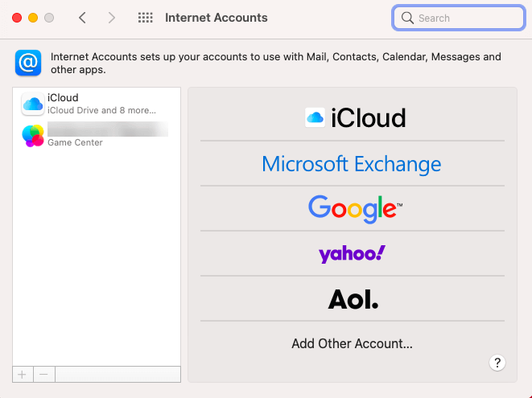
Task: Choose Microsoft Exchange provider
Action: (x=353, y=164)
